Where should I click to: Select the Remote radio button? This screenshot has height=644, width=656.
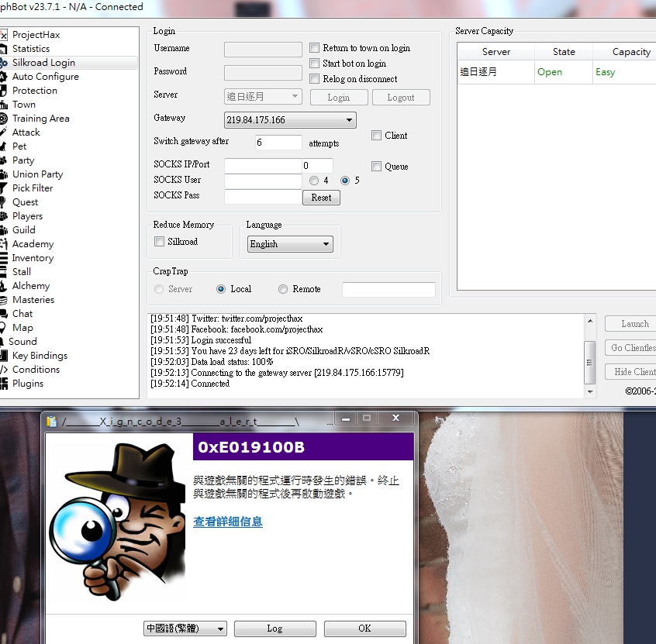click(x=283, y=289)
